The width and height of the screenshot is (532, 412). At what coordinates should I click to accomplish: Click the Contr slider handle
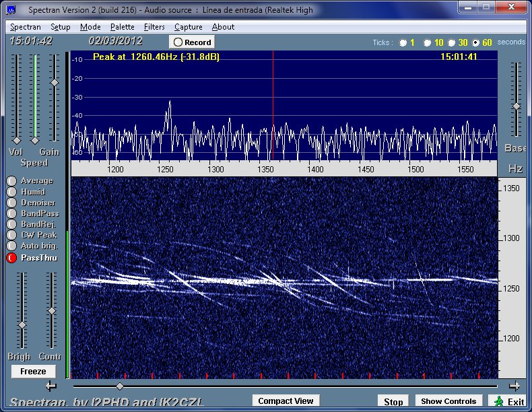coord(52,310)
